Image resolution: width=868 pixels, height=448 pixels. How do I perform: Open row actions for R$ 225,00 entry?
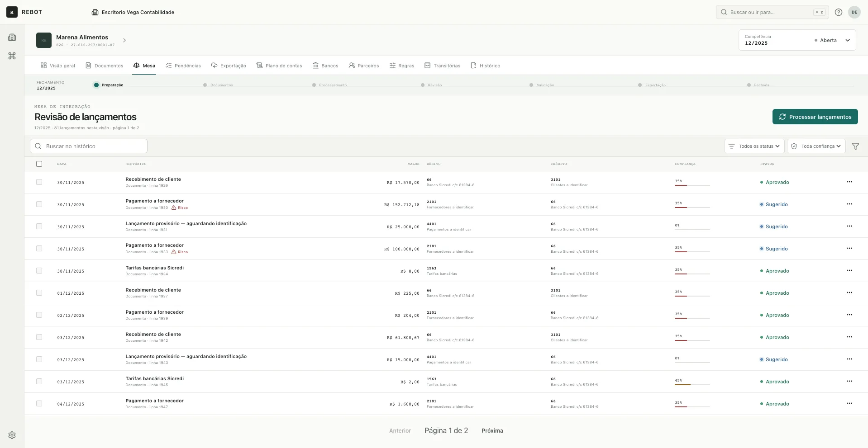pos(849,292)
